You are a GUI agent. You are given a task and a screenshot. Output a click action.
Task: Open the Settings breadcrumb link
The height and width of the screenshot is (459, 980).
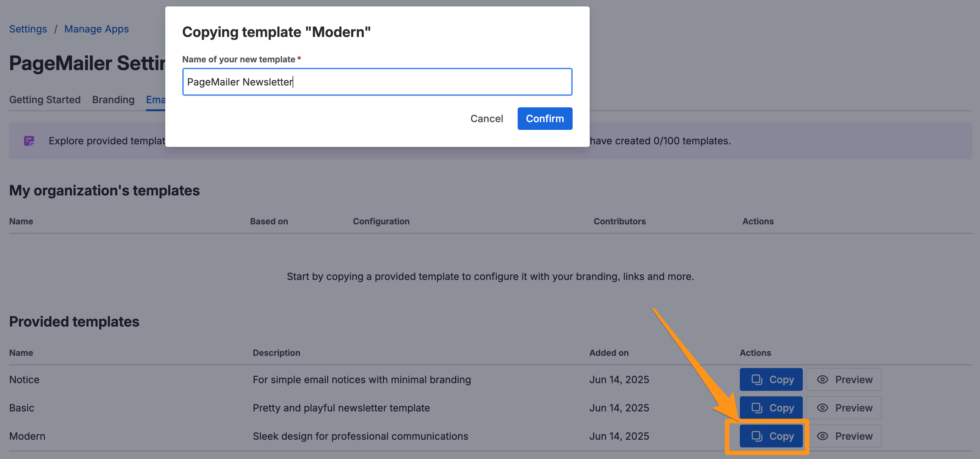(x=28, y=29)
